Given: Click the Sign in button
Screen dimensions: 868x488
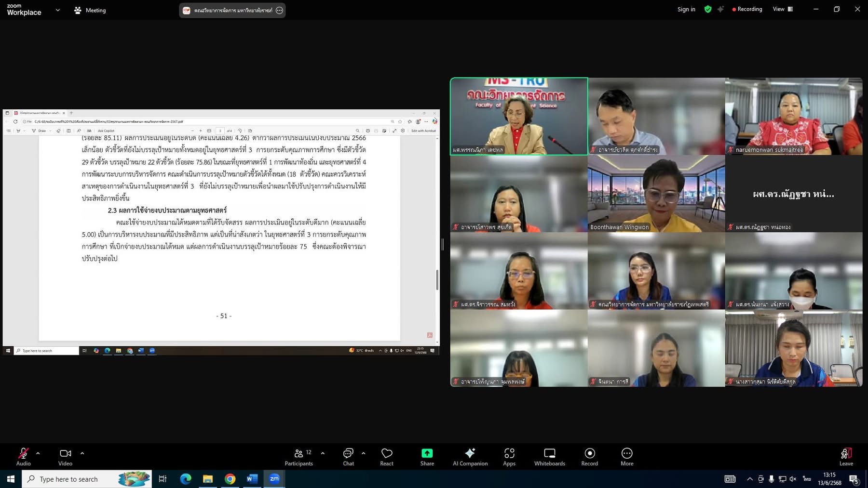Looking at the screenshot, I should click(686, 9).
